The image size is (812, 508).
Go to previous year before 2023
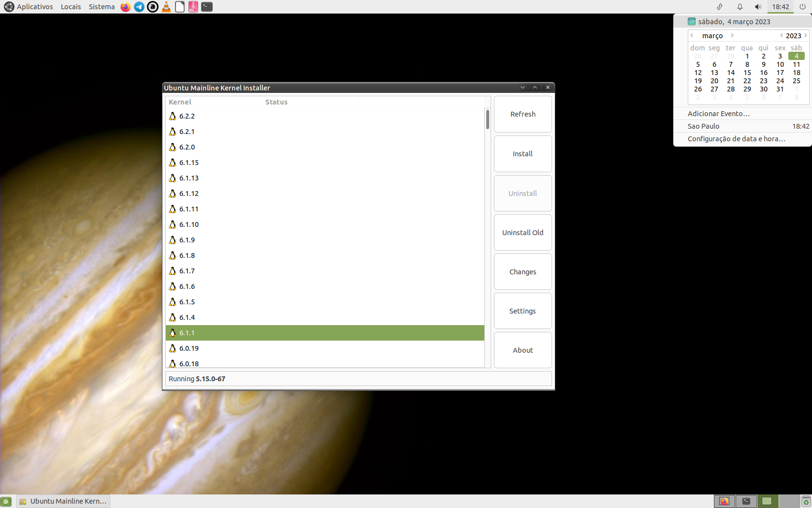point(781,35)
